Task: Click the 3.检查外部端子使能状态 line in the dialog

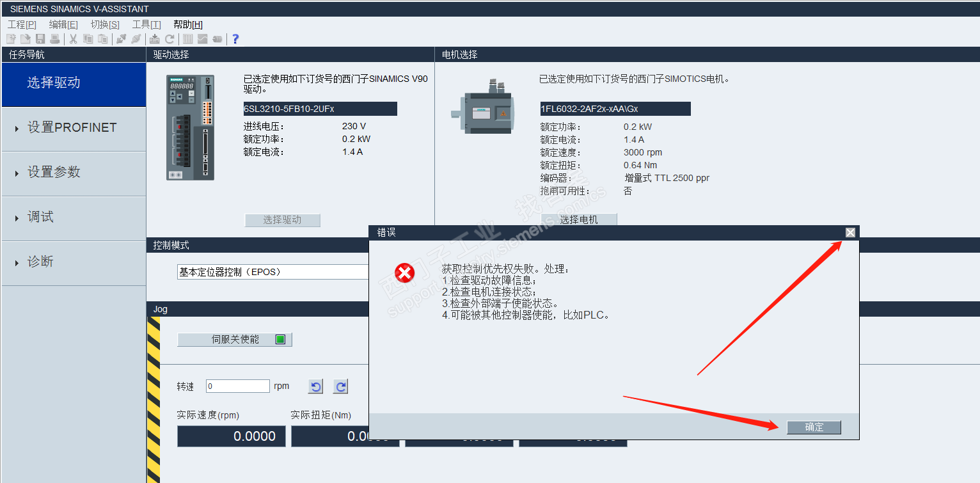Action: (500, 304)
